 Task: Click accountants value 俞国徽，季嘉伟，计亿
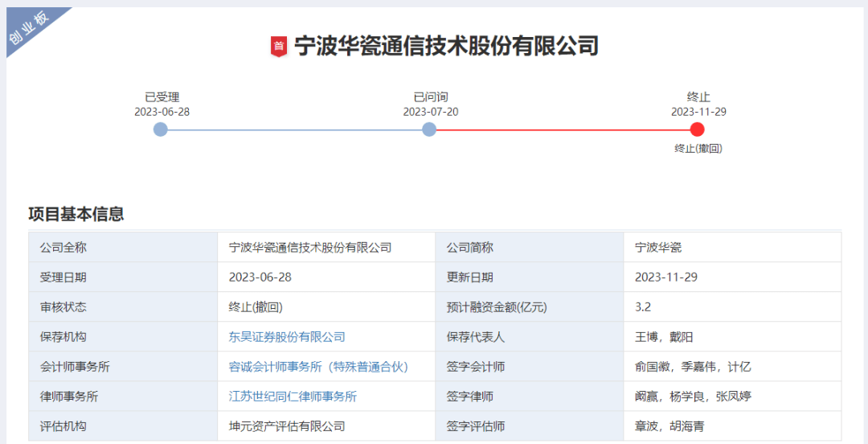[x=693, y=367]
